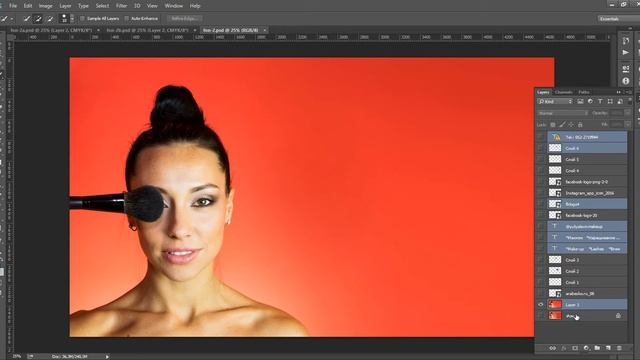Open the Help menu
640x360 pixels.
(195, 6)
